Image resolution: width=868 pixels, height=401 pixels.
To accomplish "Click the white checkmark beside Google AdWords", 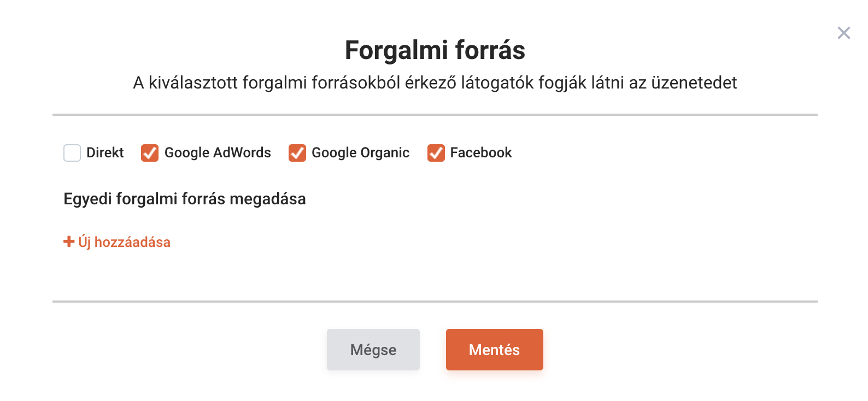I will pos(150,153).
